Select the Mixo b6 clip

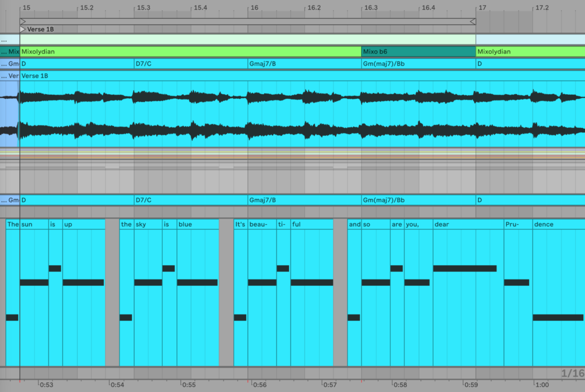418,51
